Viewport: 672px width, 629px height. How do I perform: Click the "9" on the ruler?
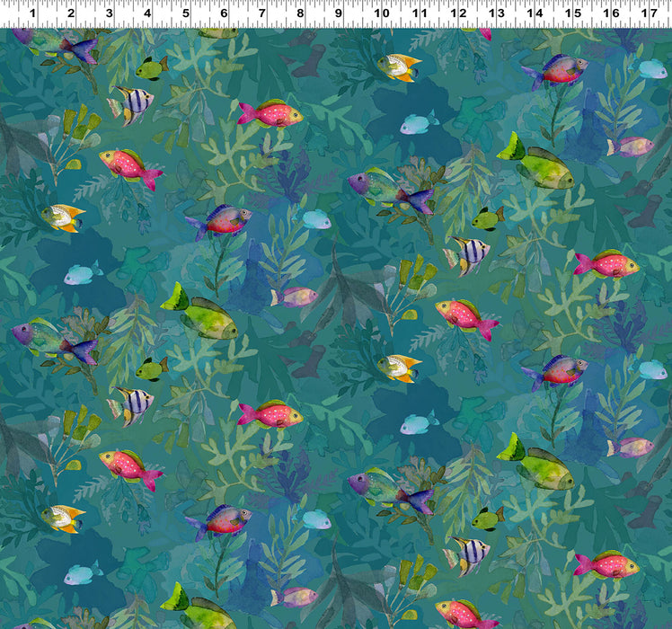pos(339,13)
